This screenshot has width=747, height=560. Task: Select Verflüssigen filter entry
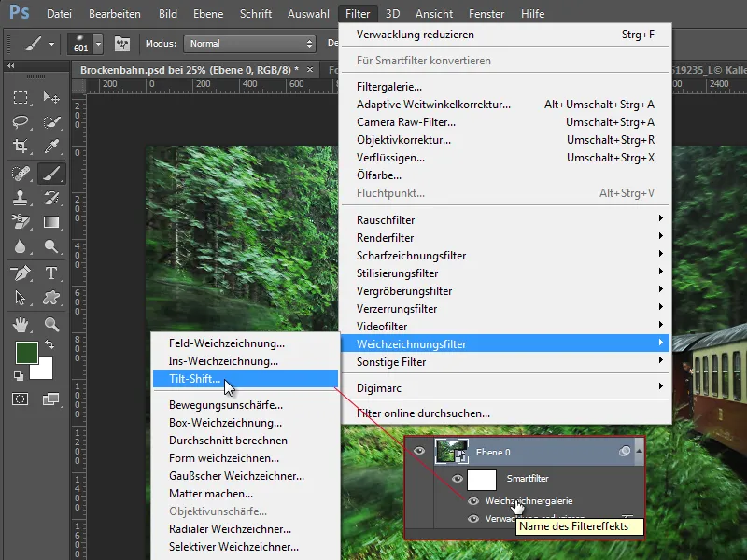point(505,158)
